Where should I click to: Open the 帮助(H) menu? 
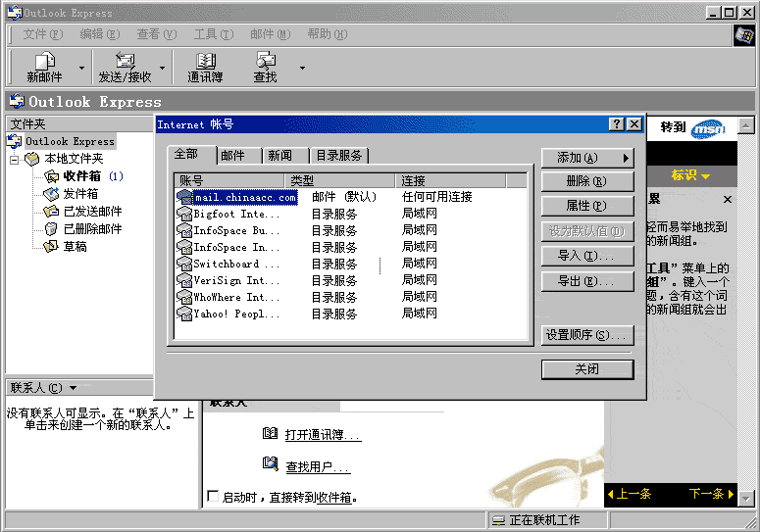328,34
